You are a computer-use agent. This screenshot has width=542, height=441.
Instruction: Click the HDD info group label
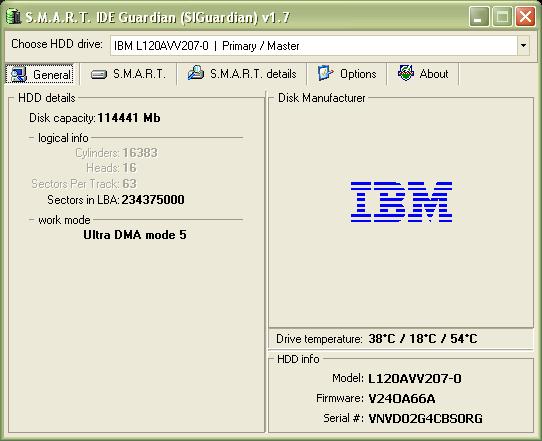pyautogui.click(x=298, y=359)
